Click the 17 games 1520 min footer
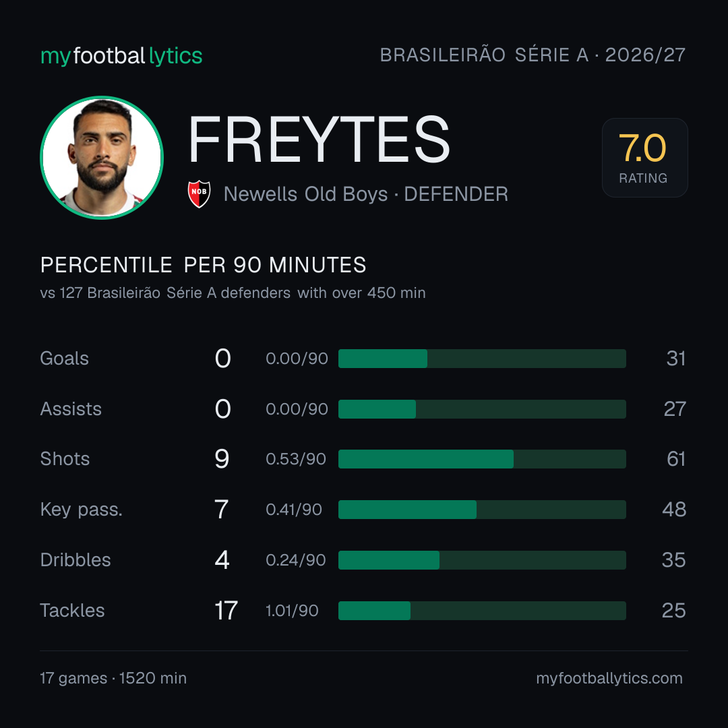 click(113, 678)
